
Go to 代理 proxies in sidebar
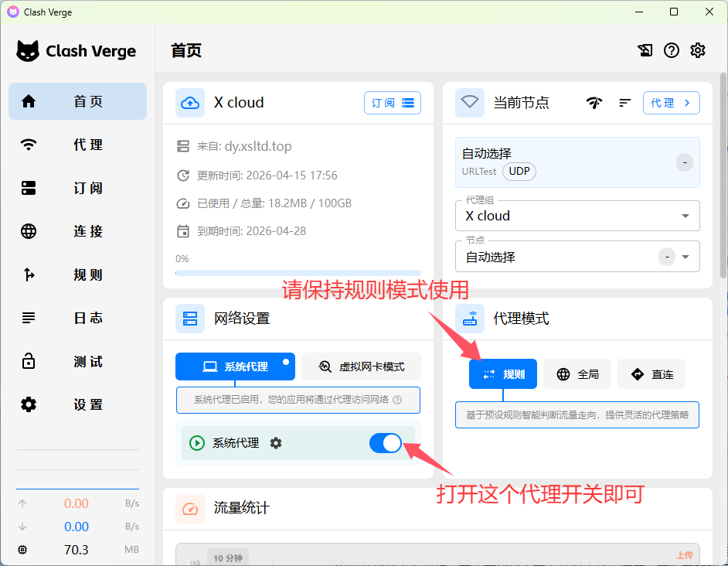tap(77, 145)
